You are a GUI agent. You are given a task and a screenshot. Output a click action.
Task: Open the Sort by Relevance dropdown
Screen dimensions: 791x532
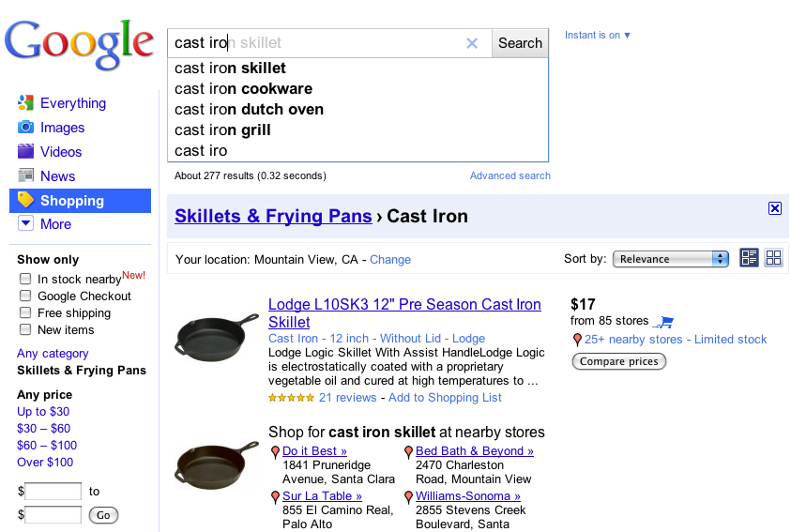pyautogui.click(x=671, y=259)
